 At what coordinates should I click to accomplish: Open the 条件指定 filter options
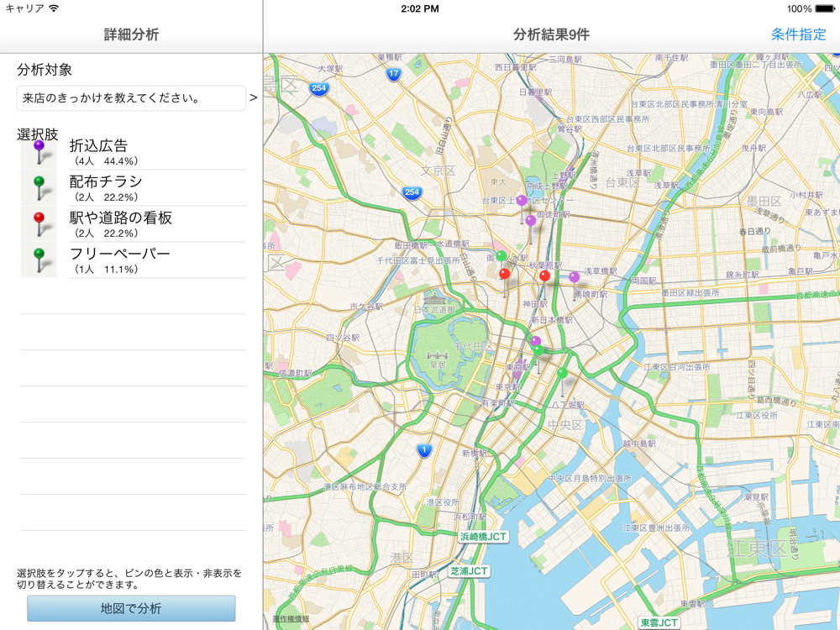coord(798,34)
